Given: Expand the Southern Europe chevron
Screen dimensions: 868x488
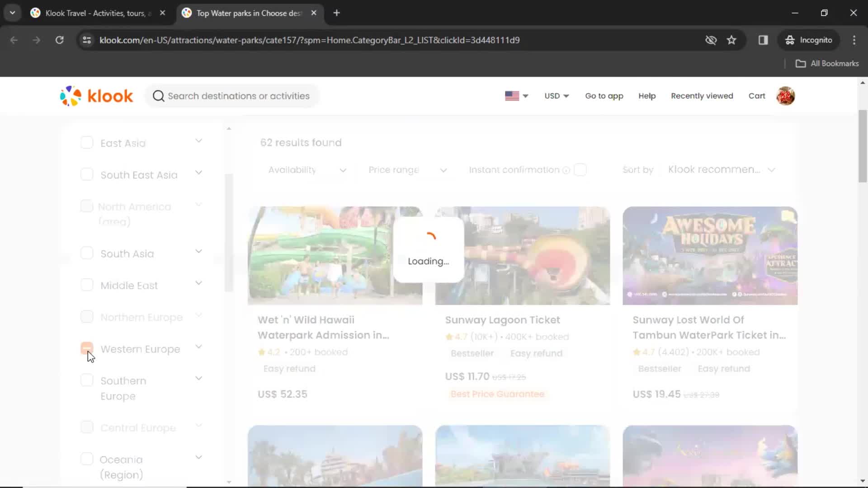Looking at the screenshot, I should click(198, 378).
